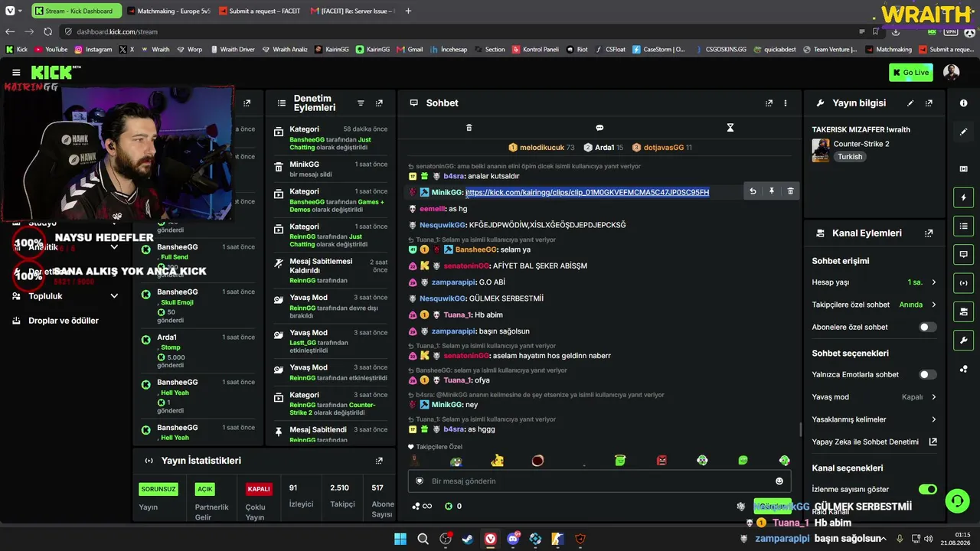Switch to [FACEIT] Re: Server Issue tab
The height and width of the screenshot is (551, 980).
351,11
